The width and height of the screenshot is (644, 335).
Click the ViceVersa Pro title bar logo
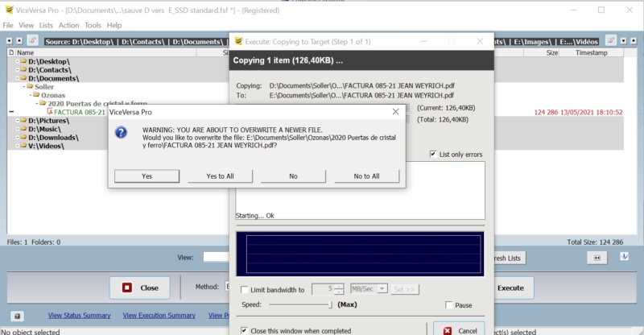[9, 10]
